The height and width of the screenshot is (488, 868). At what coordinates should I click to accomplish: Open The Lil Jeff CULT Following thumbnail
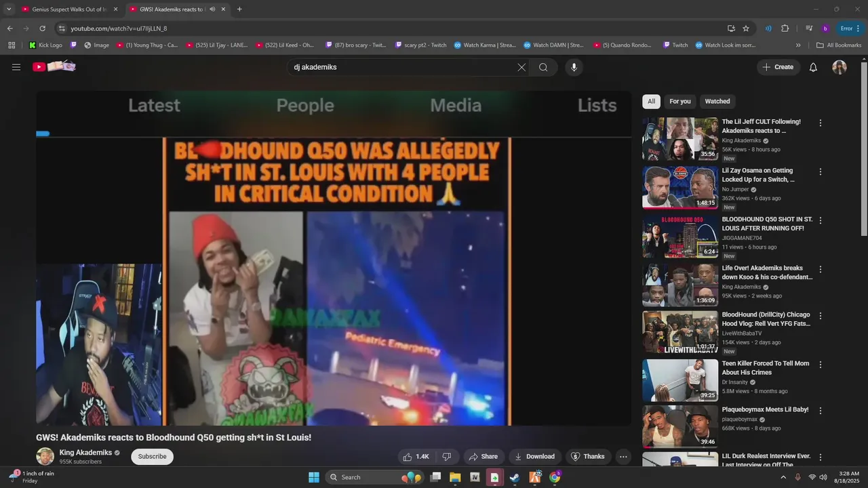click(x=680, y=139)
